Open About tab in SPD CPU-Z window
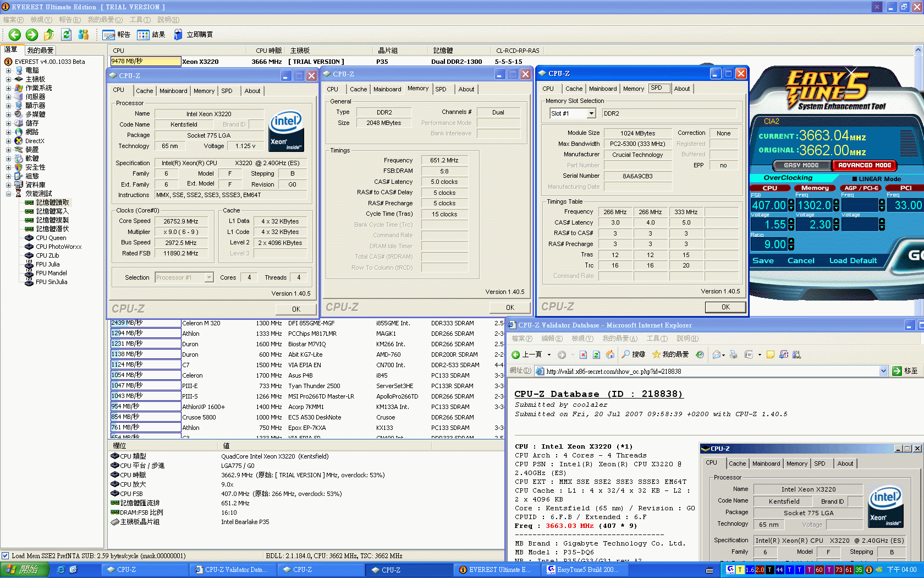 click(682, 89)
